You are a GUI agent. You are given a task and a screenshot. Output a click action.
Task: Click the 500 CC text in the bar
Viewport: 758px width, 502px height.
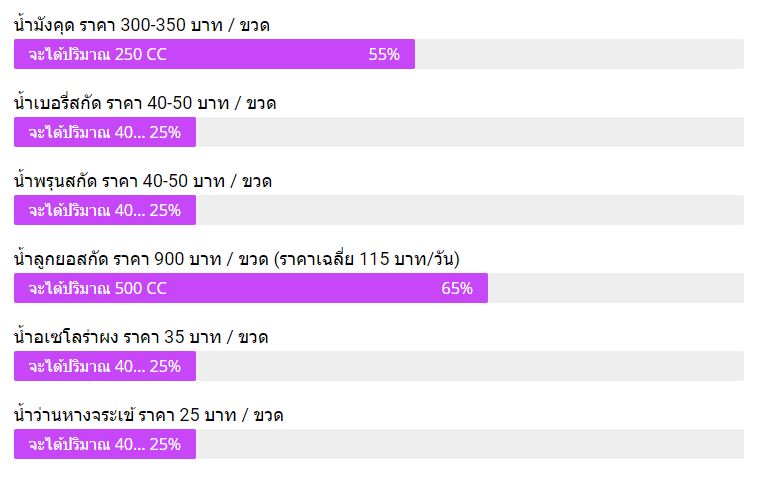141,288
